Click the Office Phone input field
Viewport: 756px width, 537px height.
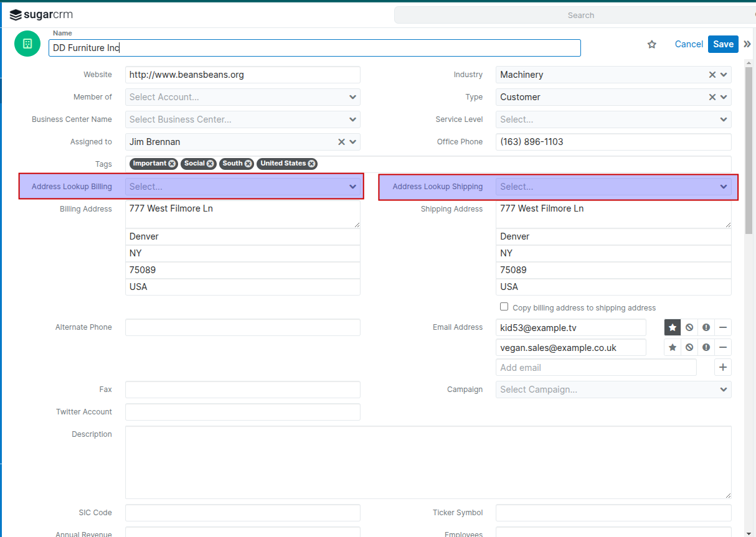pyautogui.click(x=613, y=142)
